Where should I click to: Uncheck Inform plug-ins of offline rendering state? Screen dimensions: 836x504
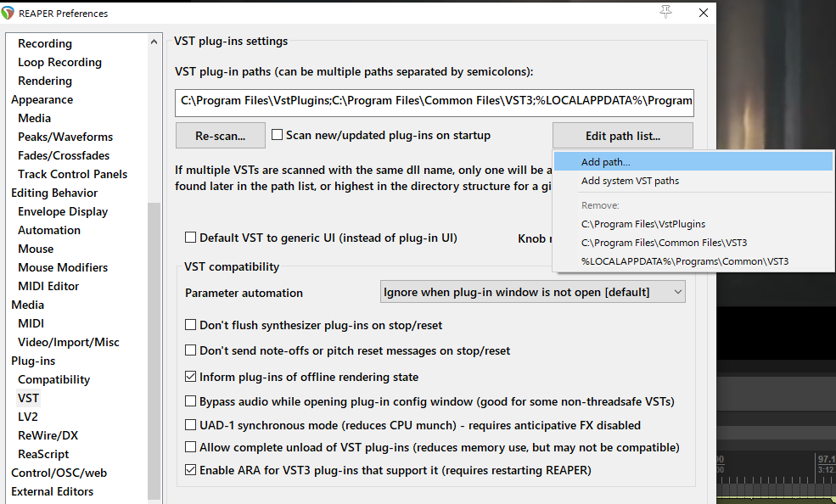coord(190,376)
